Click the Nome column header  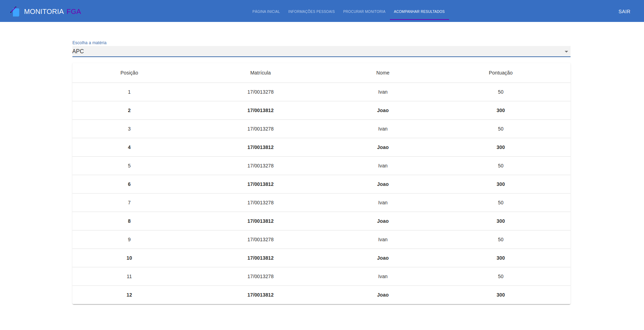[383, 73]
